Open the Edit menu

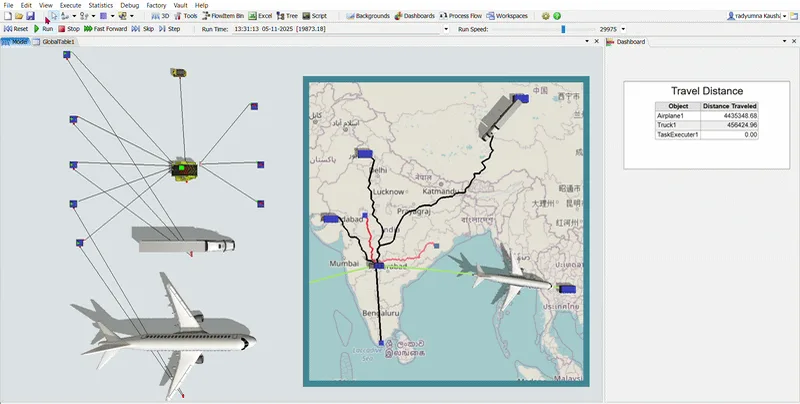[x=26, y=5]
